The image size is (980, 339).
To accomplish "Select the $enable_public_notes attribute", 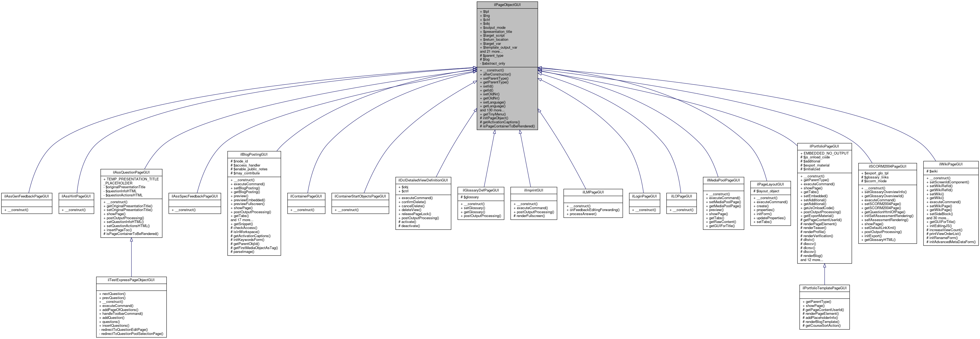I will (x=249, y=169).
